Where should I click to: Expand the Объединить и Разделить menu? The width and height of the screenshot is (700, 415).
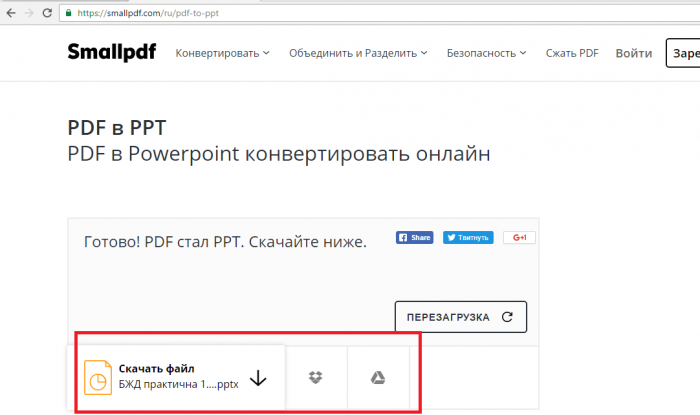tap(358, 53)
